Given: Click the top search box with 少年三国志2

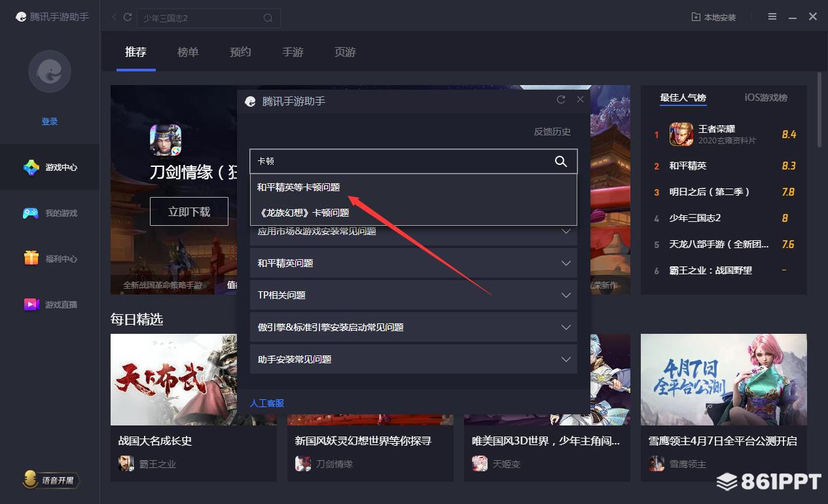Looking at the screenshot, I should [209, 18].
